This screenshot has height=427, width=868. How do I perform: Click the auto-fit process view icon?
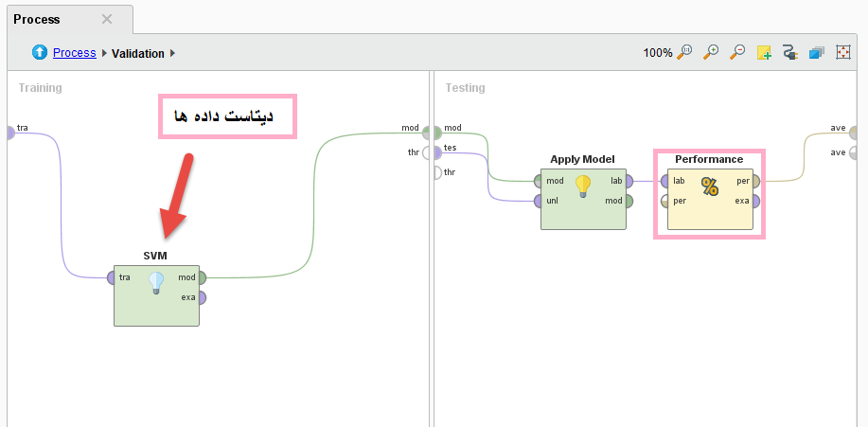843,53
